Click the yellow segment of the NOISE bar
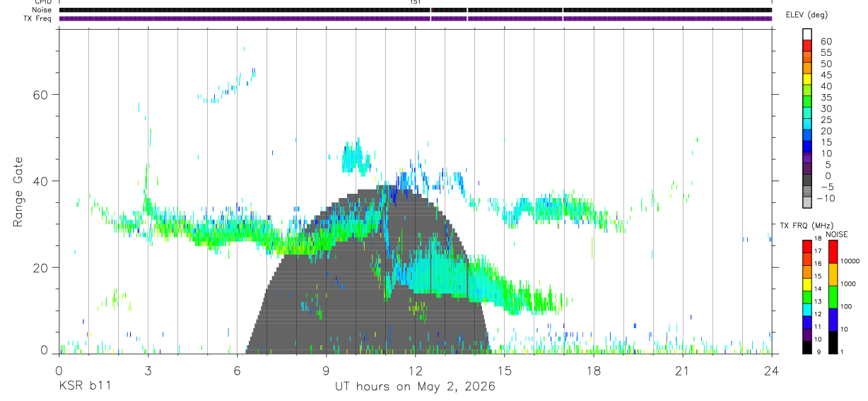Screen dimensions: 868x401 pos(832,274)
